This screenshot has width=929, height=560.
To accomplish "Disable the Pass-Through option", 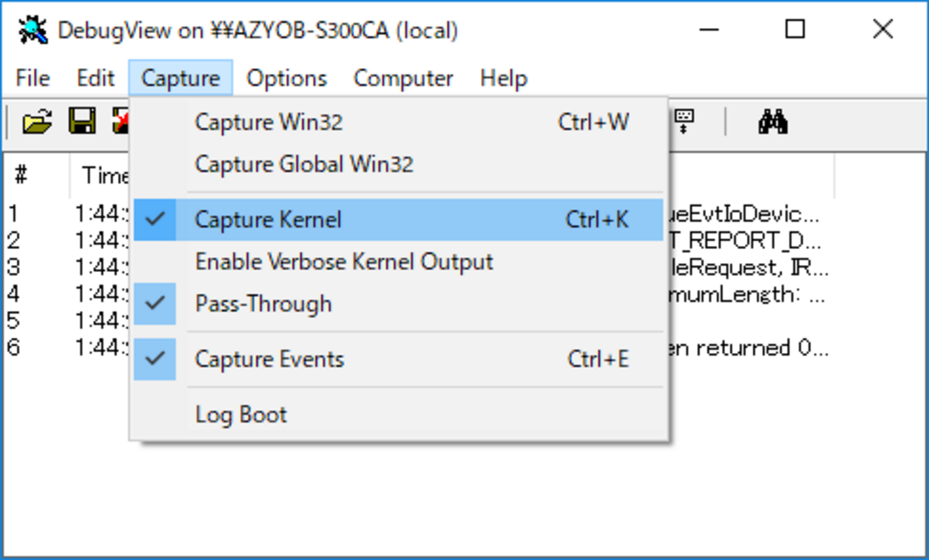I will pyautogui.click(x=264, y=304).
